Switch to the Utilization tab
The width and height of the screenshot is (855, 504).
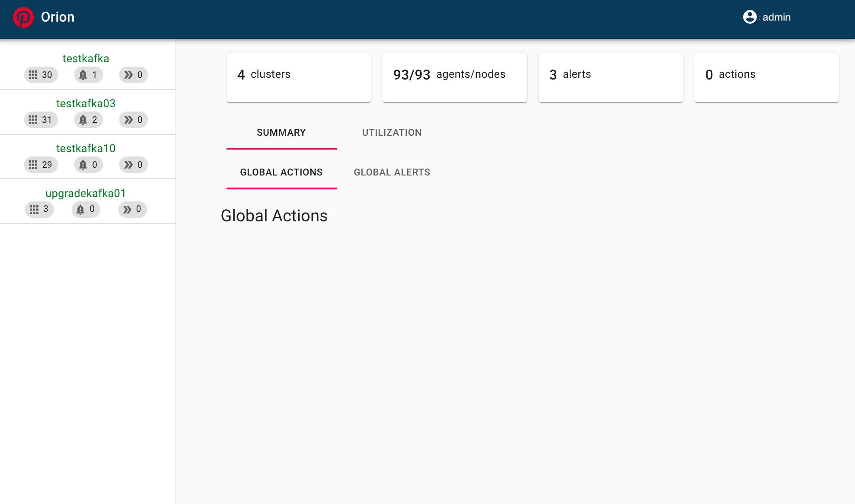[x=392, y=133]
